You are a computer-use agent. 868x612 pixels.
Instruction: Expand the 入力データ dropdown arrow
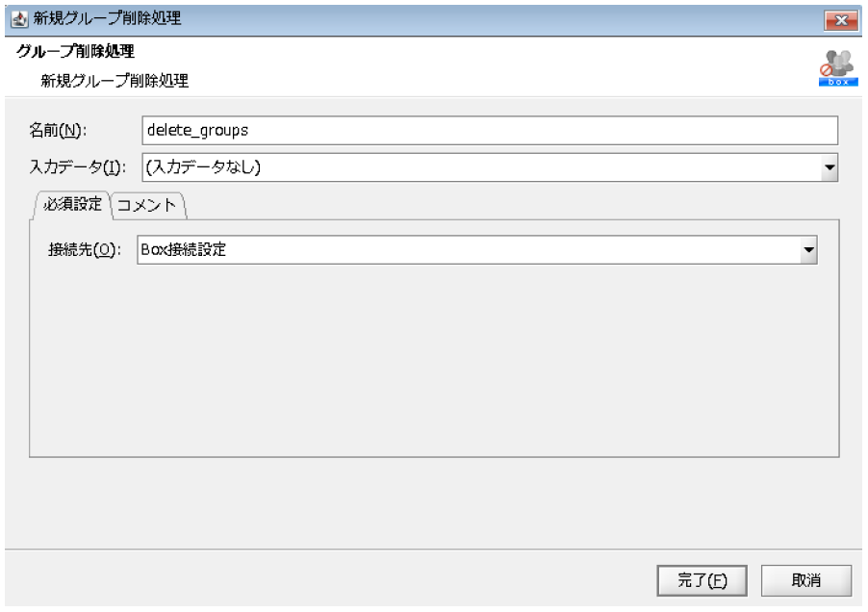point(830,167)
